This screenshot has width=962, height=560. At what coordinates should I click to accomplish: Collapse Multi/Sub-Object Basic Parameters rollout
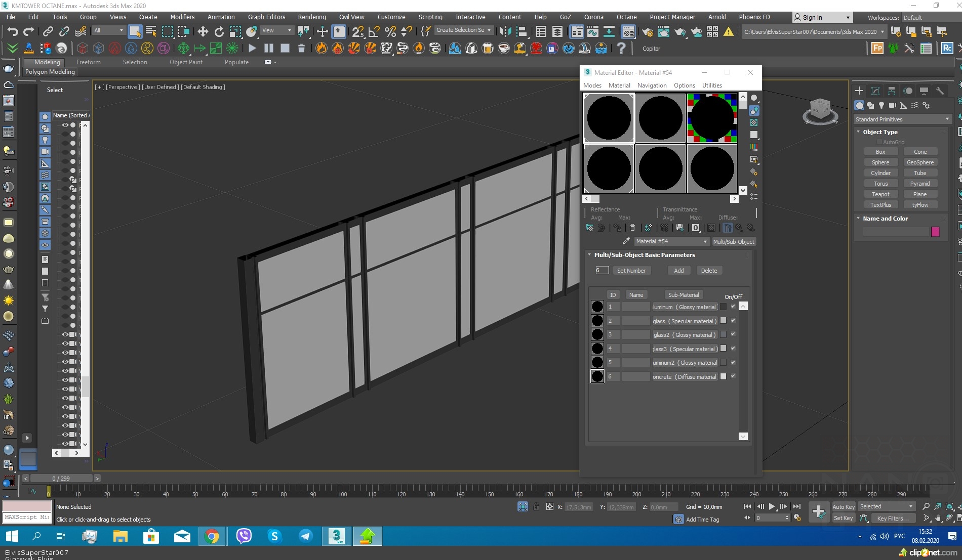point(644,255)
